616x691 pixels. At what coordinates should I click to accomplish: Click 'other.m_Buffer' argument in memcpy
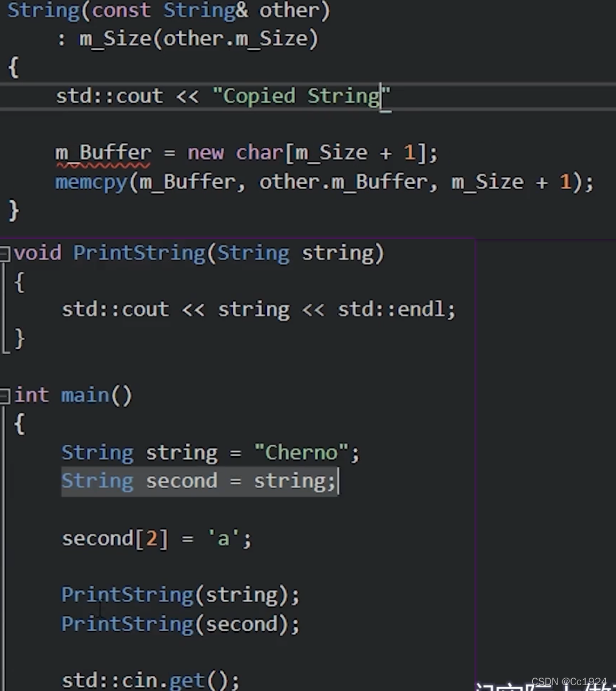click(343, 182)
